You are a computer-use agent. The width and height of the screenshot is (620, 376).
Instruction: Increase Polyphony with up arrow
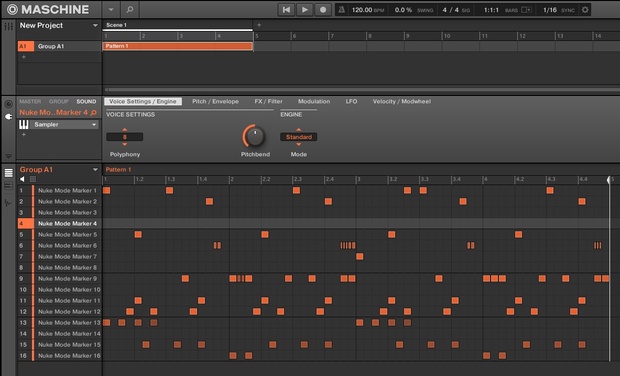[125, 130]
